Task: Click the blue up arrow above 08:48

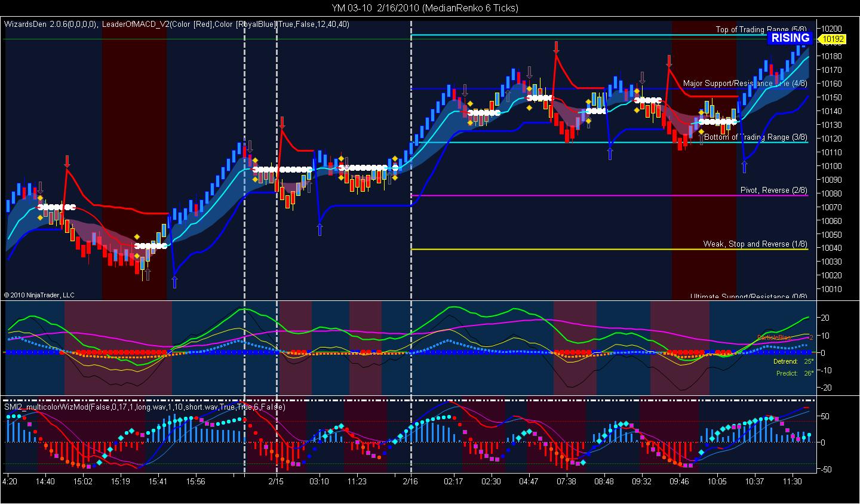Action: (x=610, y=153)
